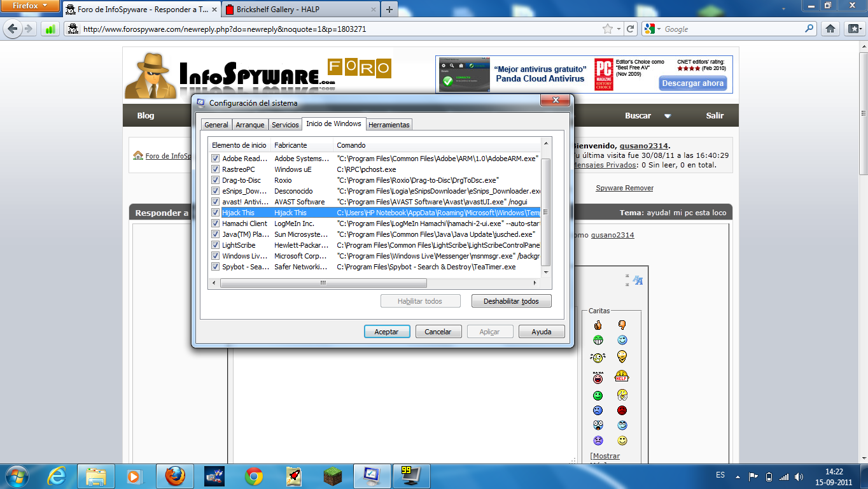Sort by the Fabricante column header
Image resolution: width=868 pixels, height=489 pixels.
[x=303, y=145]
